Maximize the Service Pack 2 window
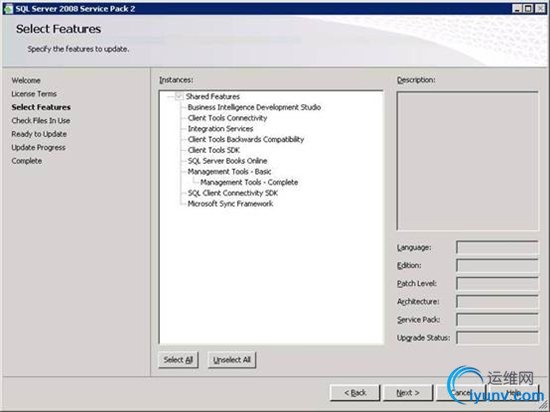The width and height of the screenshot is (550, 412). (528, 8)
